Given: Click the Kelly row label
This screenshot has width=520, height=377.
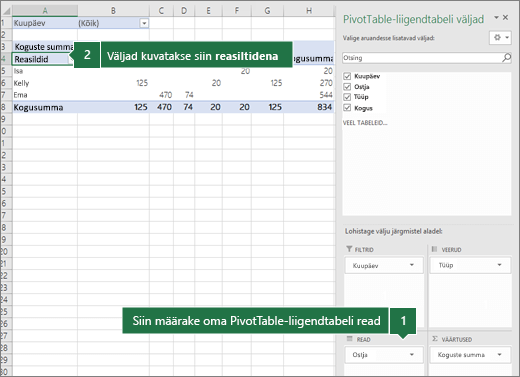Looking at the screenshot, I should tap(21, 83).
